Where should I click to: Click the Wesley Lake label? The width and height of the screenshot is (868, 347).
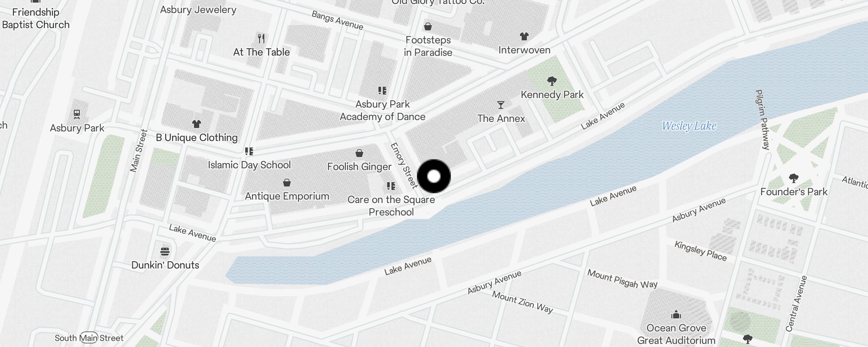[689, 126]
